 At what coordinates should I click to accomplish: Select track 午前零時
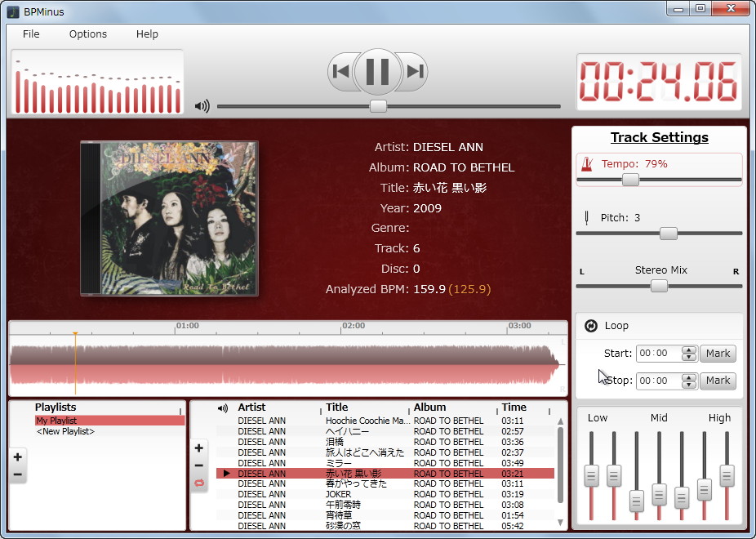pyautogui.click(x=385, y=505)
